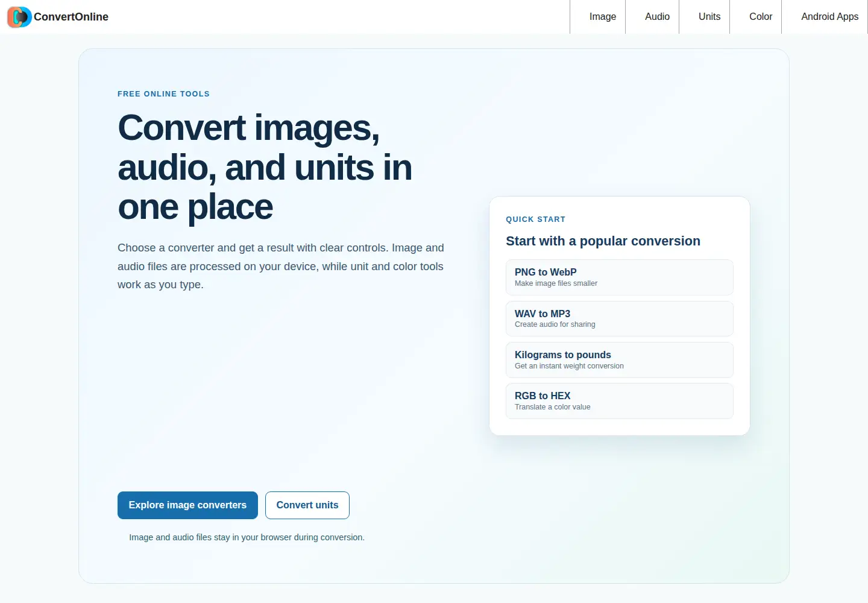Viewport: 868px width, 603px height.
Task: Go to ConvertOnline home via brand name
Action: click(71, 17)
